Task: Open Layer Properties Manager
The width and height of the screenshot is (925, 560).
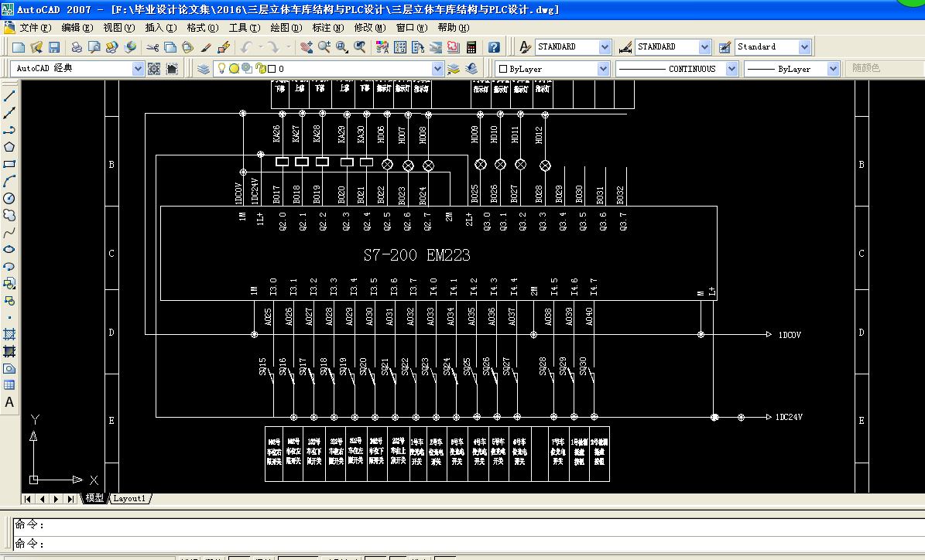Action: (x=204, y=69)
